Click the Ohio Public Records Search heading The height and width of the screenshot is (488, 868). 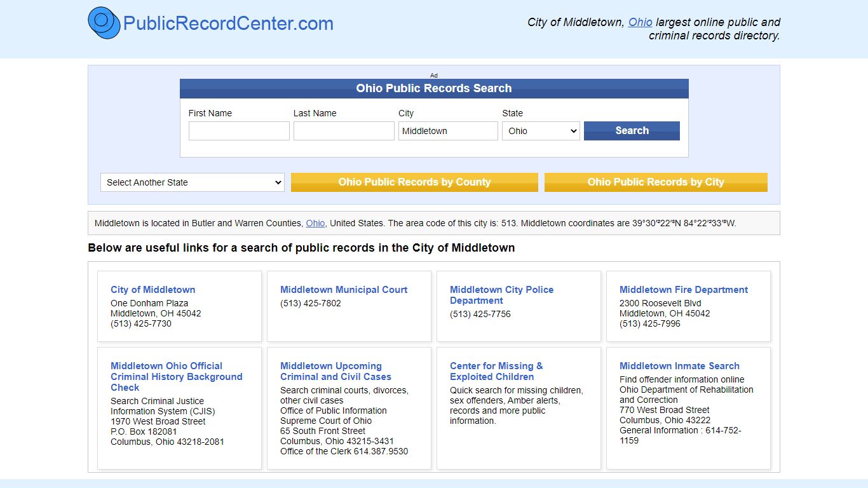[434, 88]
